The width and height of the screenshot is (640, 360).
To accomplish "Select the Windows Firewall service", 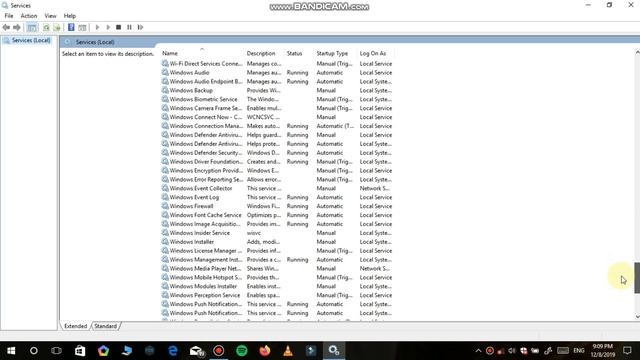I will tap(277, 206).
